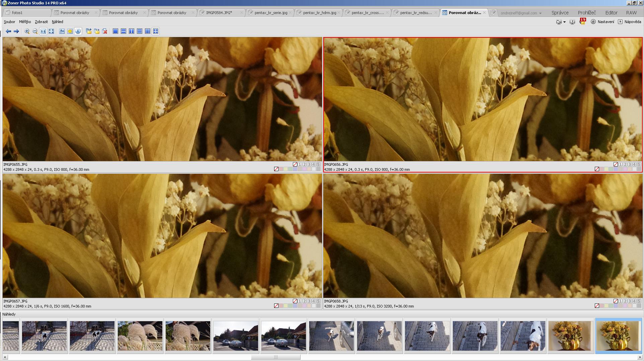
Task: Toggle the image info display icon
Action: pos(78,31)
